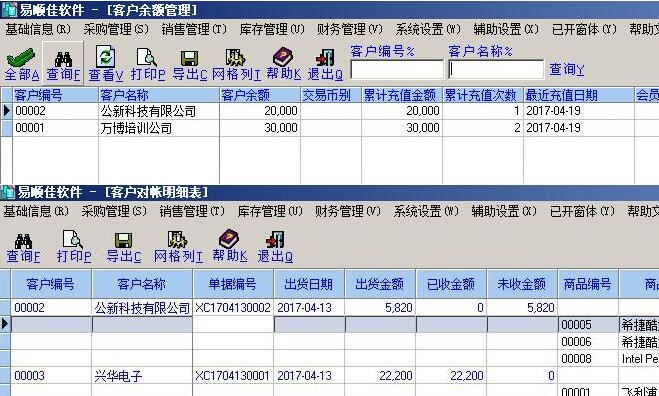Click 未收金额 column header
Screen dimensions: 659x396
(522, 284)
